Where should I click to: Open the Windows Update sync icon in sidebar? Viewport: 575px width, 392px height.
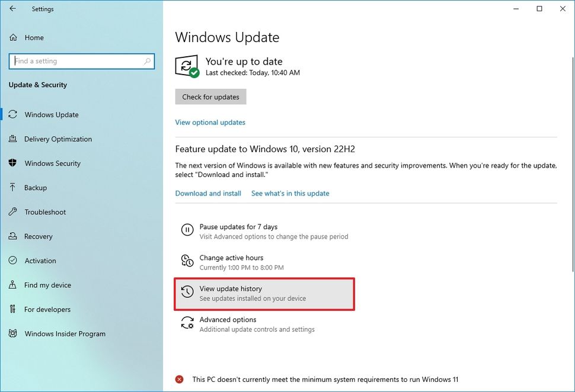click(12, 114)
